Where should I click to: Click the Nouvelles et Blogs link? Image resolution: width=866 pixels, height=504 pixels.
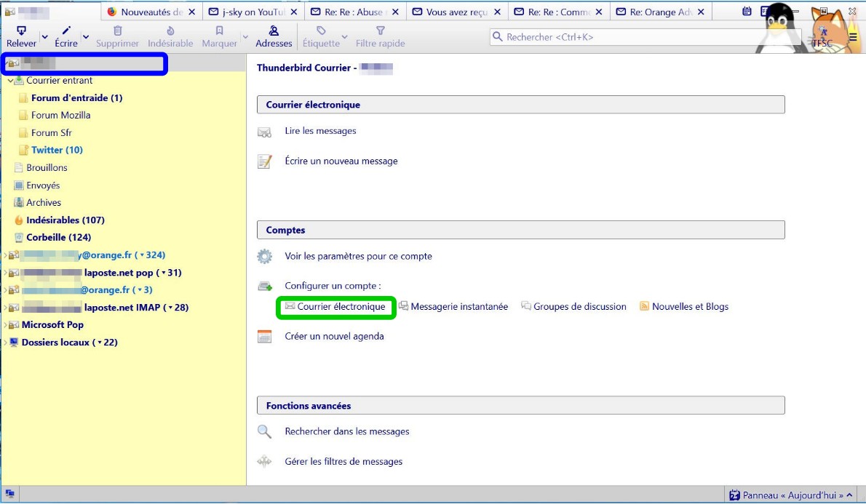click(690, 307)
